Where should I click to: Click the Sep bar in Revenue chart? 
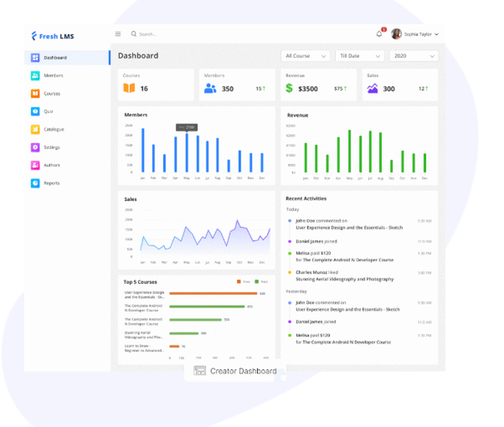[x=392, y=166]
